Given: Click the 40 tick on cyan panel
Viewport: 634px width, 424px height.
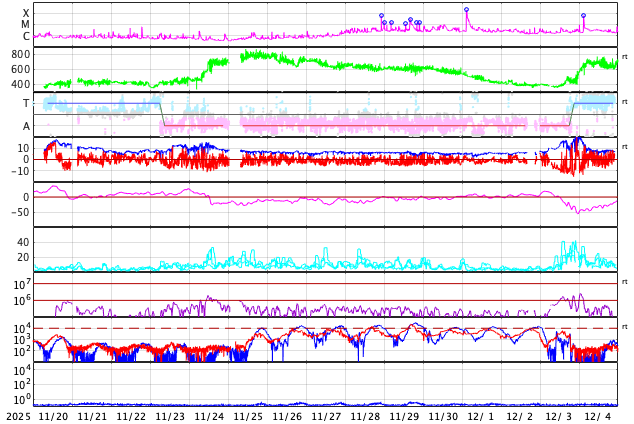Looking at the screenshot, I should (23, 242).
